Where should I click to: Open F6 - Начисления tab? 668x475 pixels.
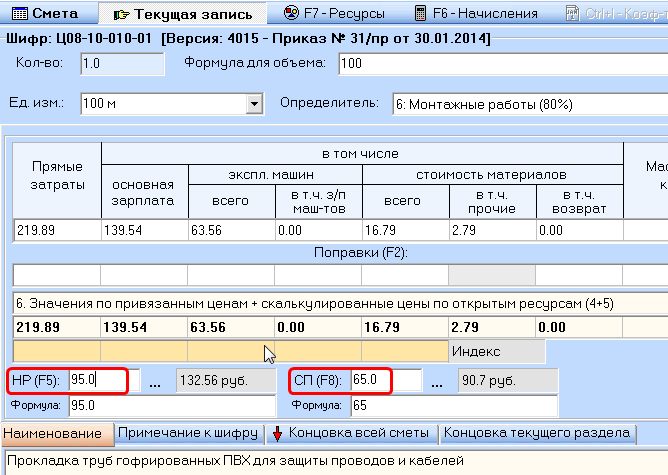[476, 13]
